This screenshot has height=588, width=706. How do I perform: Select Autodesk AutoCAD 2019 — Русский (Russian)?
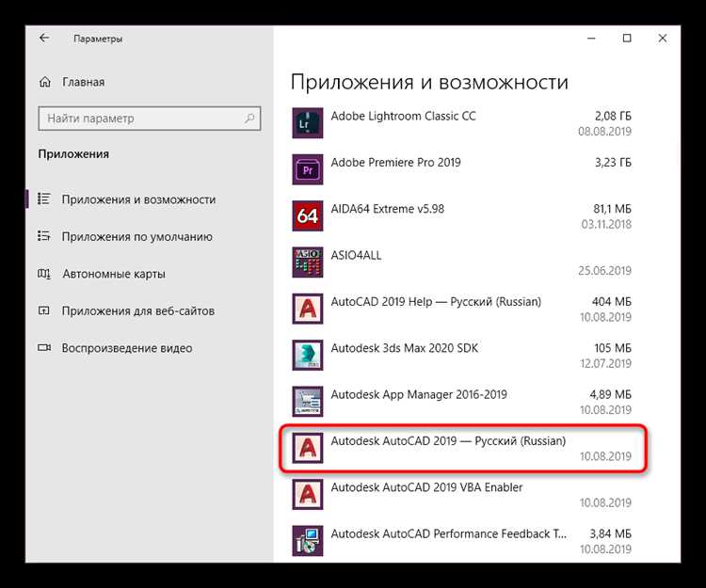click(x=448, y=441)
